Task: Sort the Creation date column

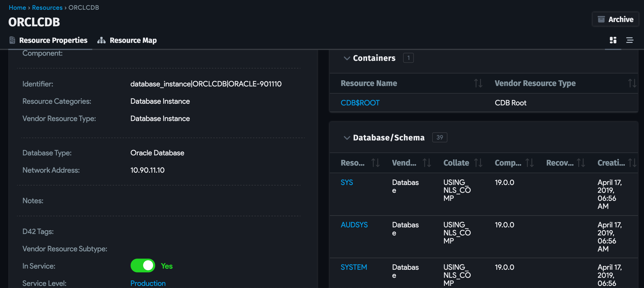Action: [x=633, y=163]
